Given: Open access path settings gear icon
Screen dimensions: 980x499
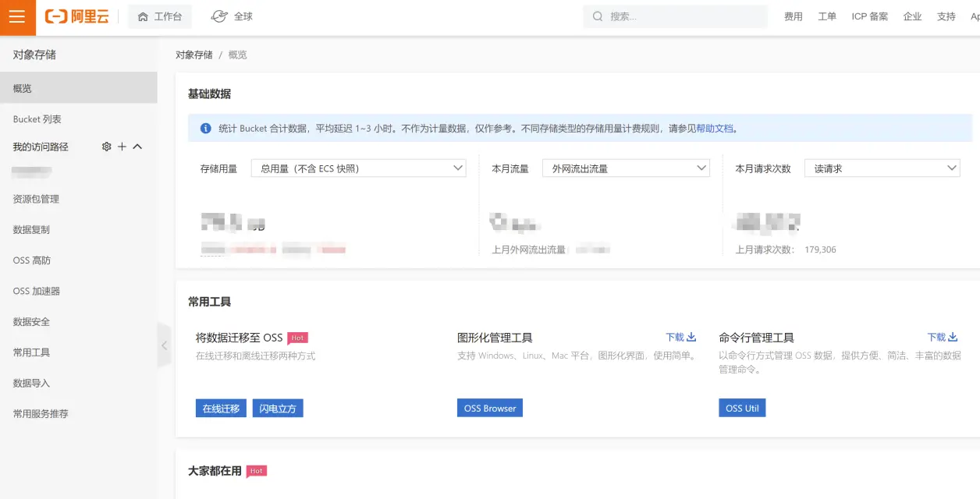Looking at the screenshot, I should click(x=107, y=147).
